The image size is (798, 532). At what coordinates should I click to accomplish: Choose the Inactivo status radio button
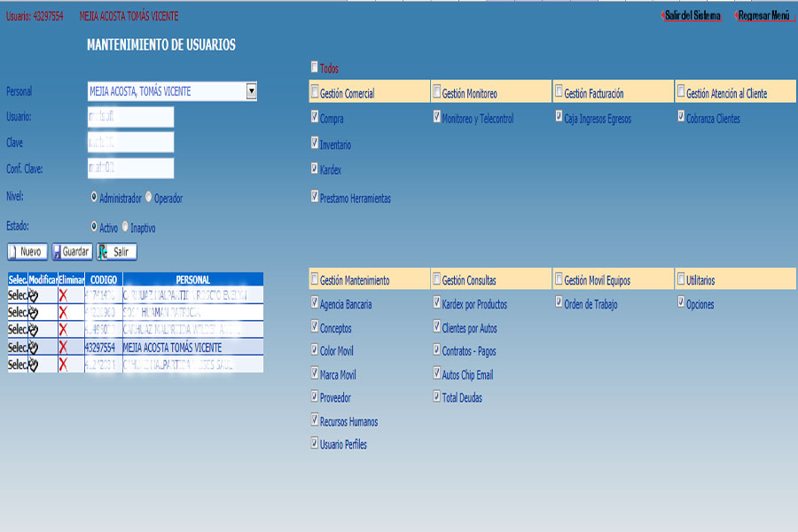coord(126,226)
